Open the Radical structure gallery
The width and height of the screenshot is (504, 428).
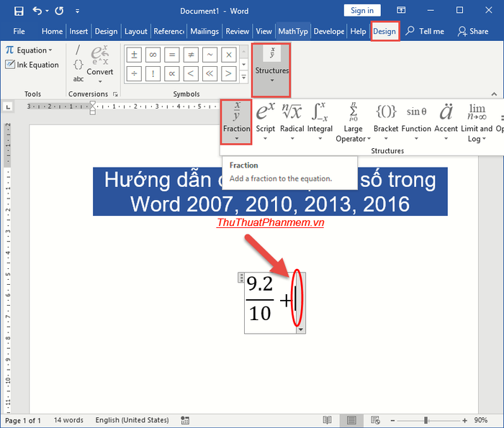pos(292,122)
